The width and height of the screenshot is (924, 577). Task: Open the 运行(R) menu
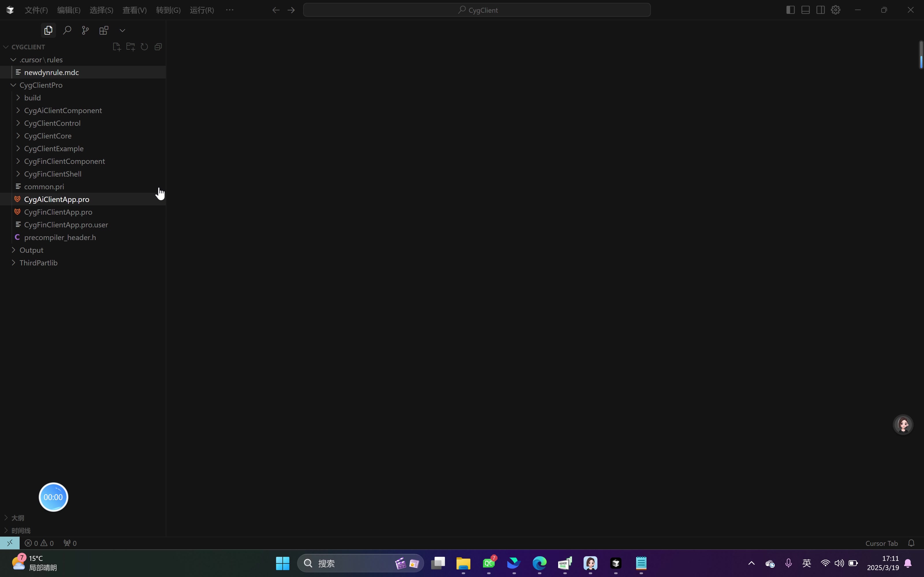202,10
